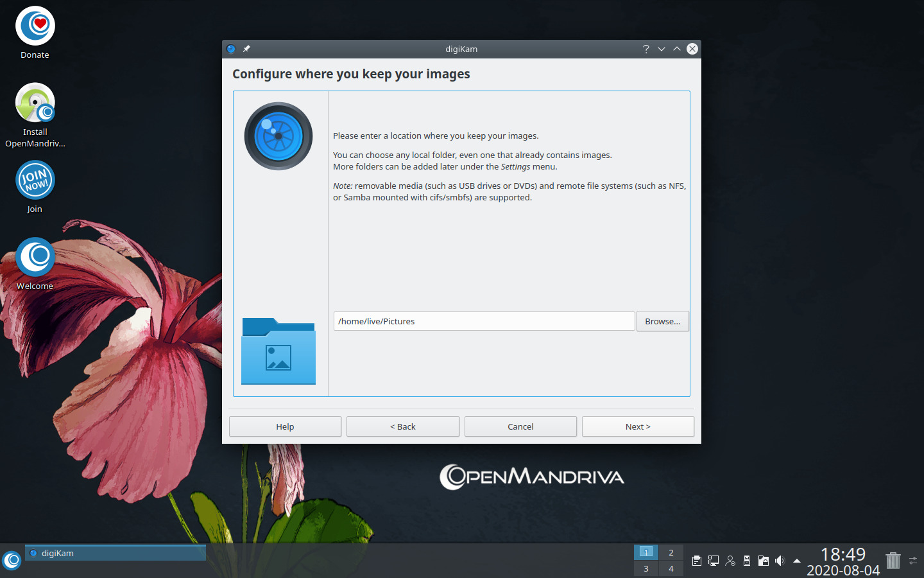This screenshot has width=924, height=578.
Task: Switch to virtual desktop 1
Action: [x=646, y=552]
